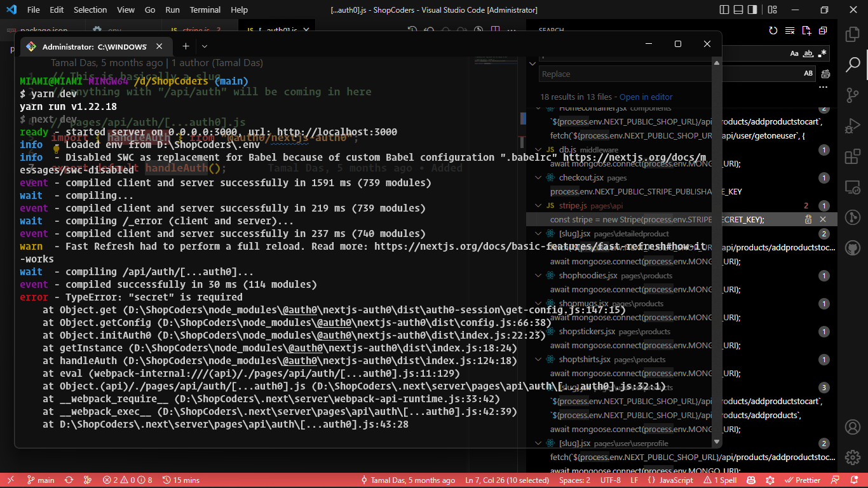Screen dimensions: 868x488
Task: Toggle the secondary side bar layout button
Action: pos(752,10)
